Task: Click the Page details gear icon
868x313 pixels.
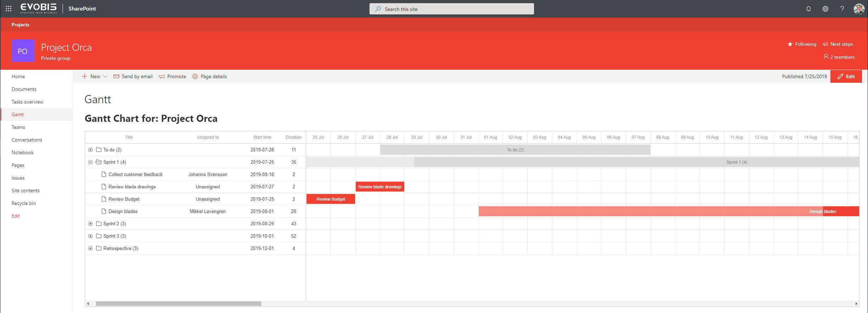Action: (x=195, y=76)
